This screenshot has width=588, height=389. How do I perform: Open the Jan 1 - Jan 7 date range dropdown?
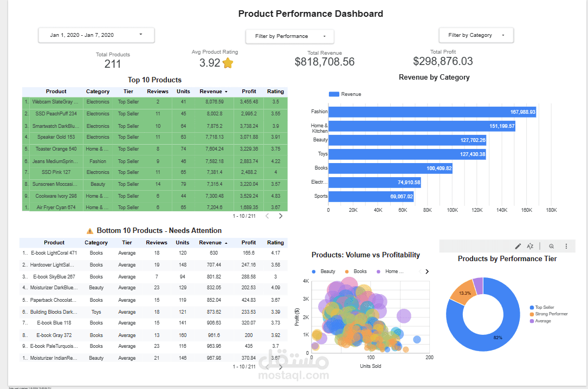(x=96, y=35)
